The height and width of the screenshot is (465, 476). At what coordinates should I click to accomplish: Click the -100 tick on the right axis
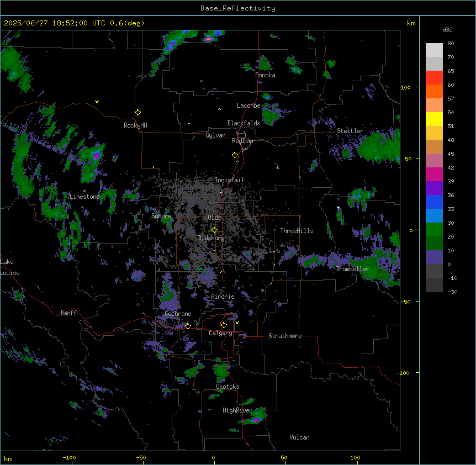click(x=404, y=373)
